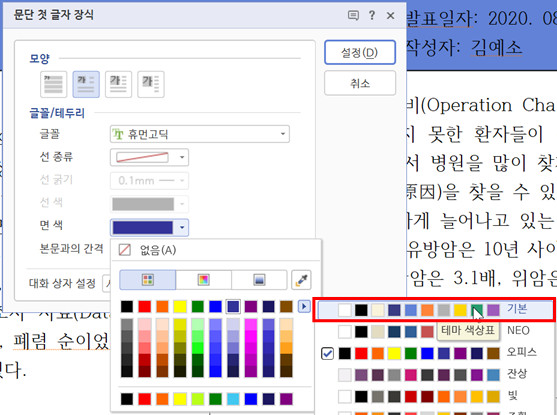Select the 빛 theme palette

tap(434, 396)
